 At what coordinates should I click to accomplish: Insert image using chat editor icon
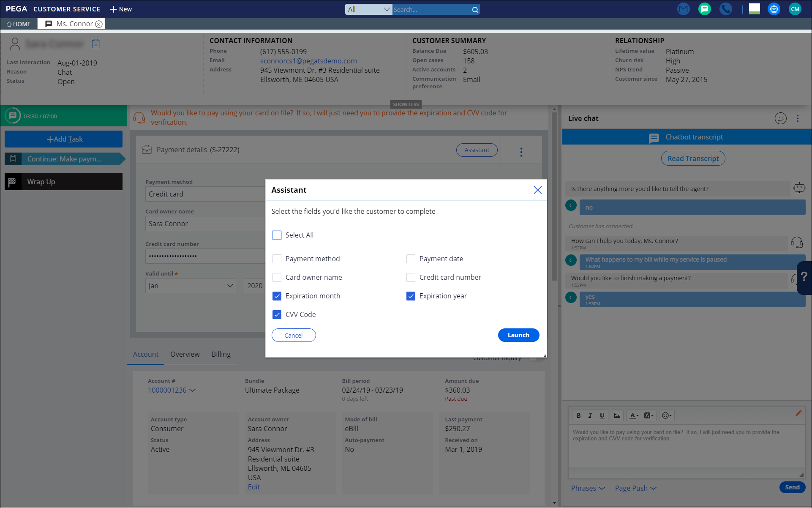point(617,415)
